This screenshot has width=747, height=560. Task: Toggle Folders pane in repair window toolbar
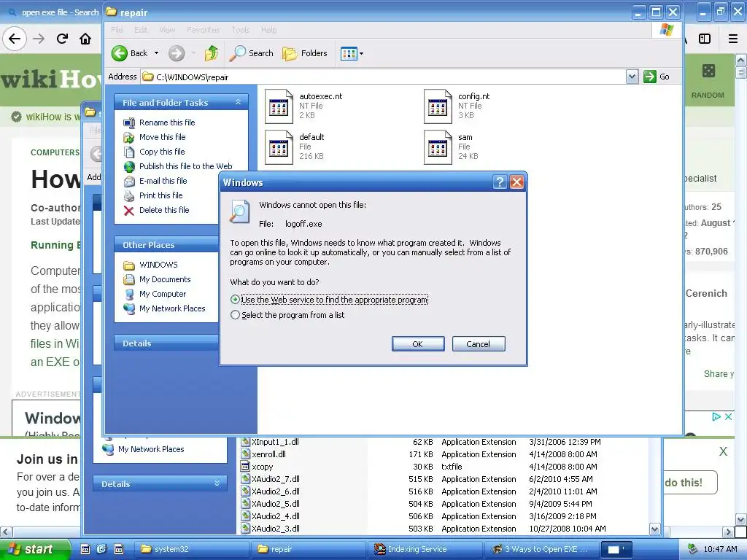pyautogui.click(x=305, y=53)
